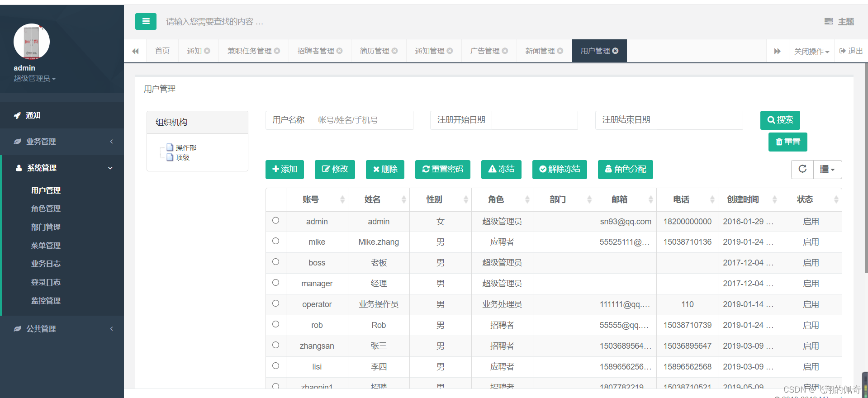Close the 新闻管理 tab via its x icon
Screen dimensions: 868x398
pyautogui.click(x=560, y=51)
